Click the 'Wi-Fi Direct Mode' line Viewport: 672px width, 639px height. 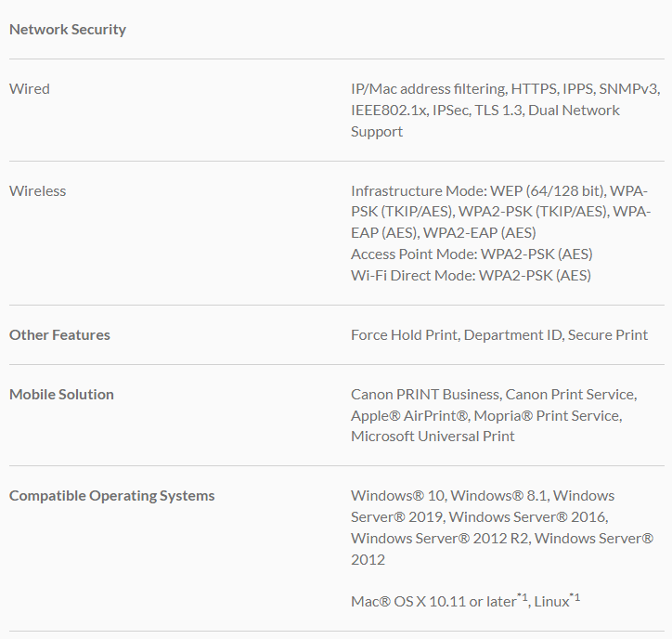(471, 276)
